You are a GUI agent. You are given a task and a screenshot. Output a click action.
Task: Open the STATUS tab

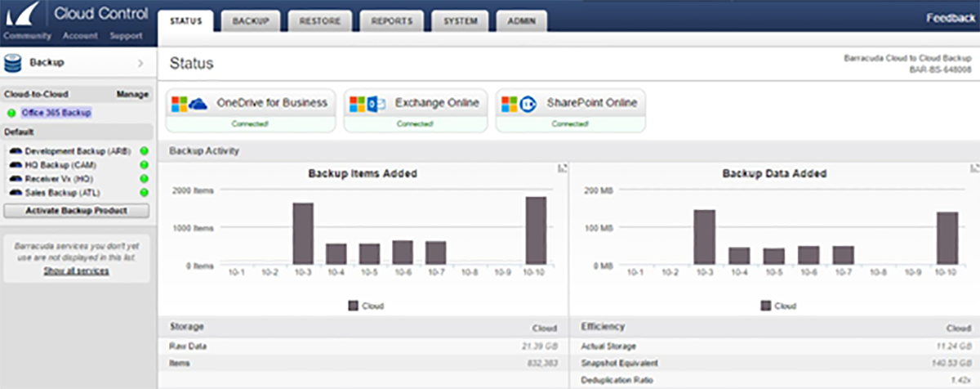coord(185,21)
